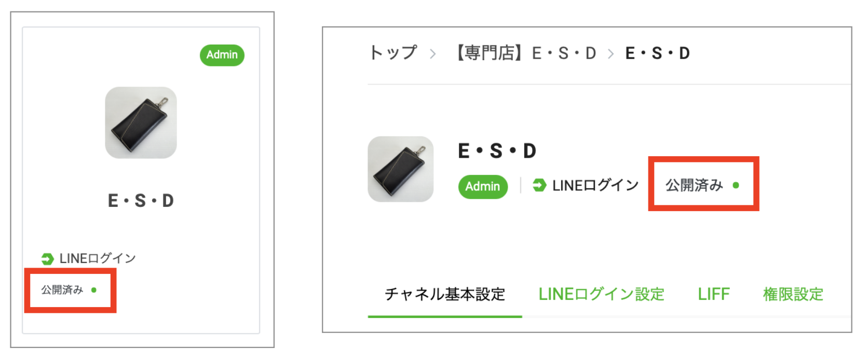868x361 pixels.
Task: Click the Admin badge on the channel card
Action: tap(222, 55)
